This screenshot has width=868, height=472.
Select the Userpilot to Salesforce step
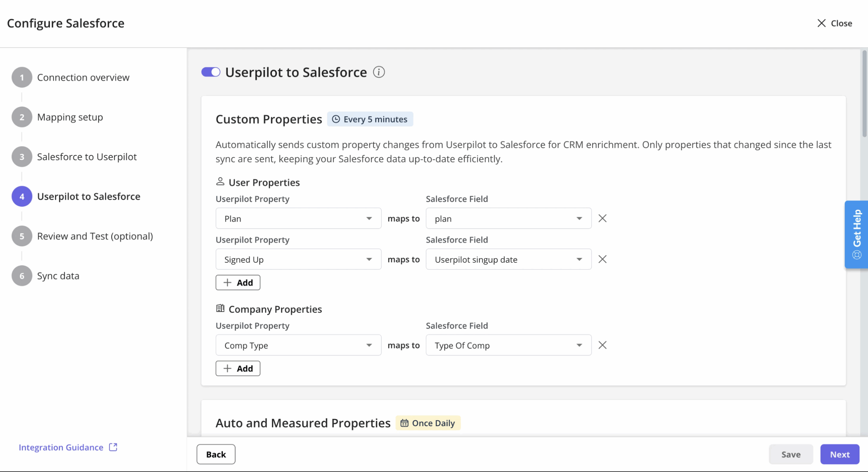(x=88, y=196)
